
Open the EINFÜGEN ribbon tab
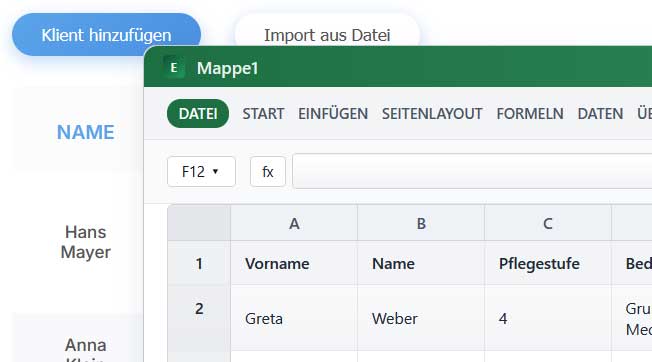[x=333, y=113]
